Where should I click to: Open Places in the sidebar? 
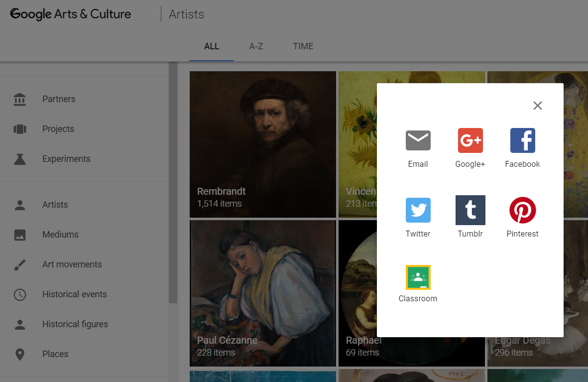[x=55, y=354]
